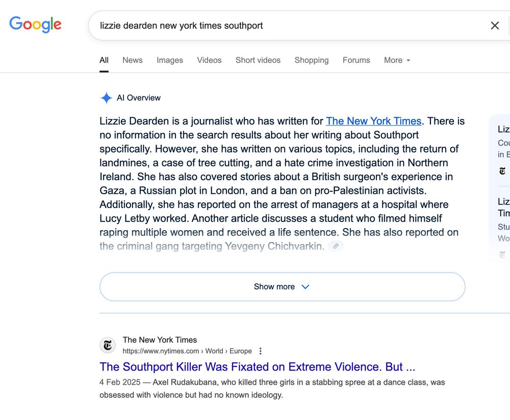Click the nytimes.com World Europe breadcrumb URL
Screen dimensions: 510x420
(187, 351)
